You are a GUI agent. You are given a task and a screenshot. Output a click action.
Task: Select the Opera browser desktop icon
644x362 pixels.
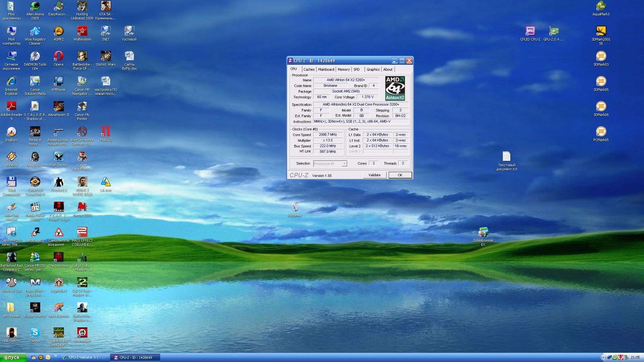59,59
